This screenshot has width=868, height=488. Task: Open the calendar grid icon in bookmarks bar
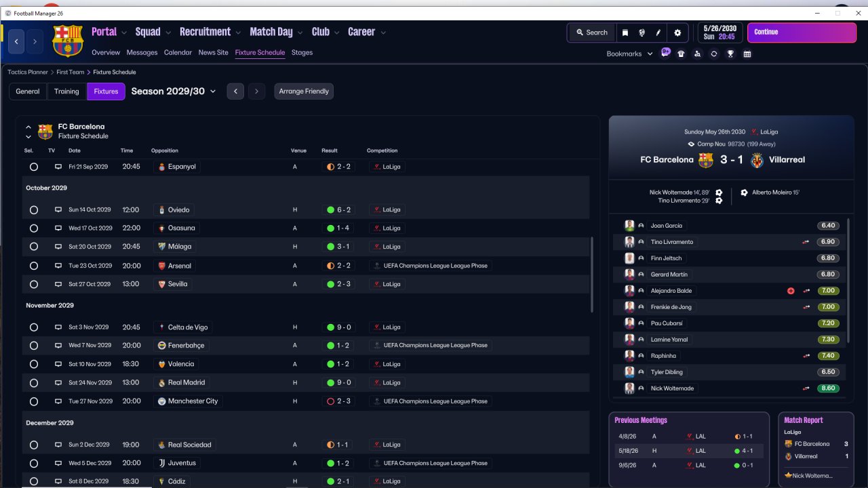coord(747,54)
